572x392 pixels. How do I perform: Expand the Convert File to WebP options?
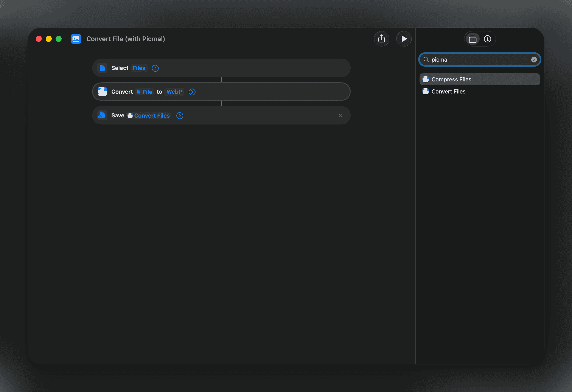[192, 92]
